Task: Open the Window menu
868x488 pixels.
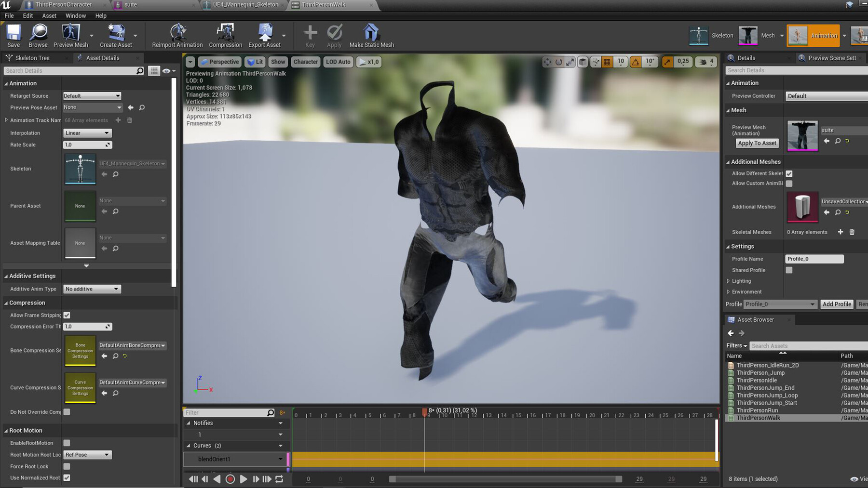Action: (76, 16)
